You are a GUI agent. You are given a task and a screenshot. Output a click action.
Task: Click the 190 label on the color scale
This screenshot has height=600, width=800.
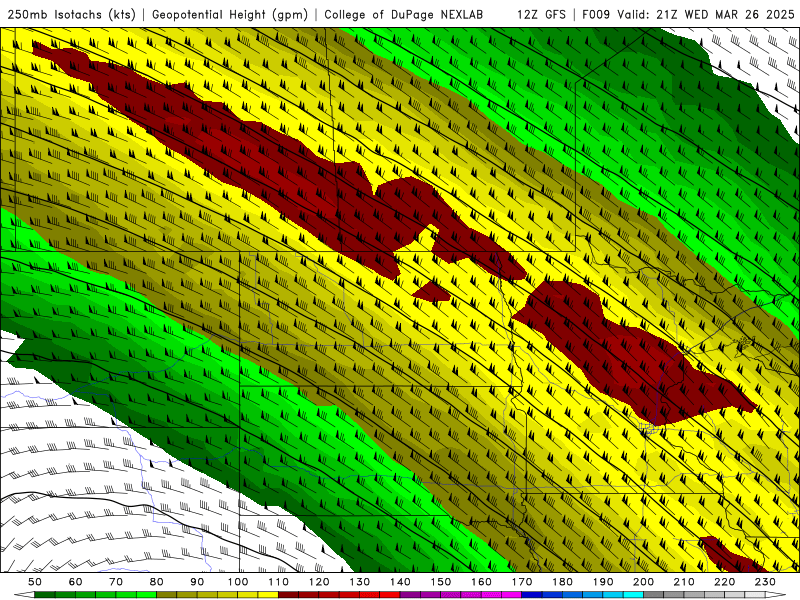click(603, 582)
